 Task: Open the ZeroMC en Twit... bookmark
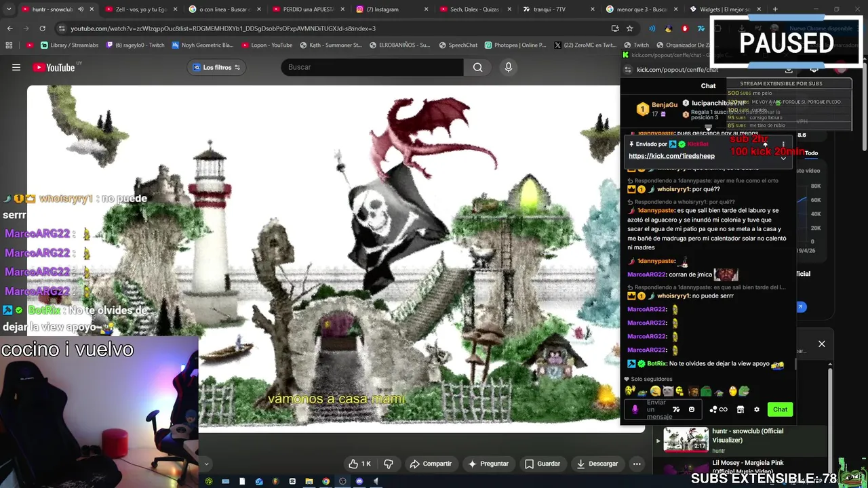(x=586, y=45)
